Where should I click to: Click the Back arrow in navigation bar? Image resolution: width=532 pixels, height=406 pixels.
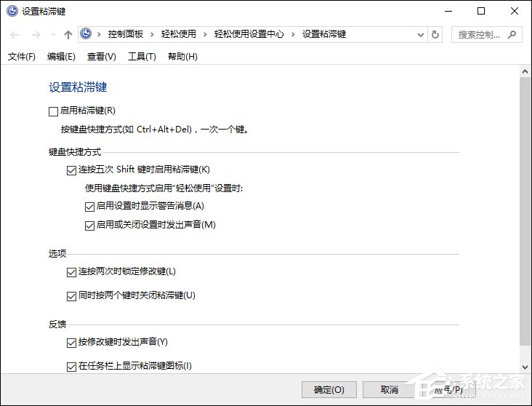(15, 35)
